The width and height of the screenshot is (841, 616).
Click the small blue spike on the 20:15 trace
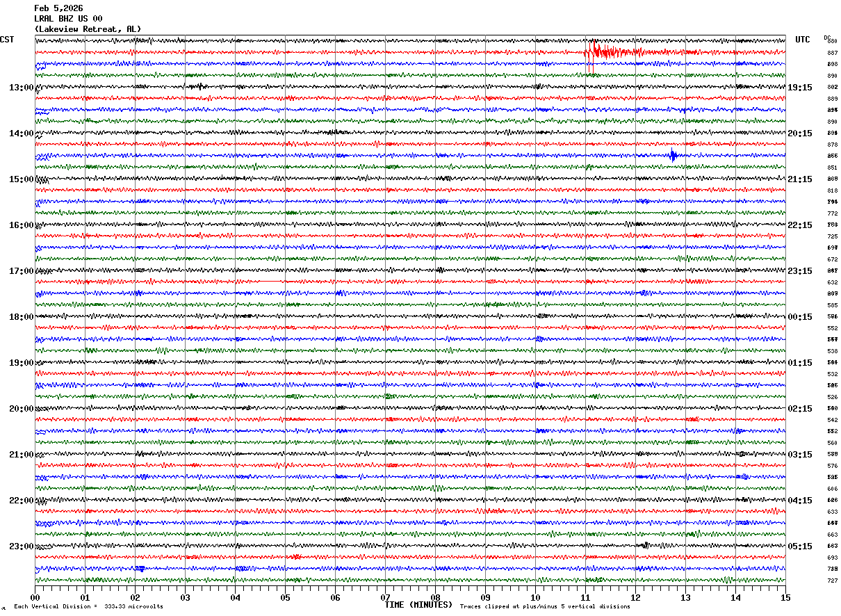coord(673,156)
